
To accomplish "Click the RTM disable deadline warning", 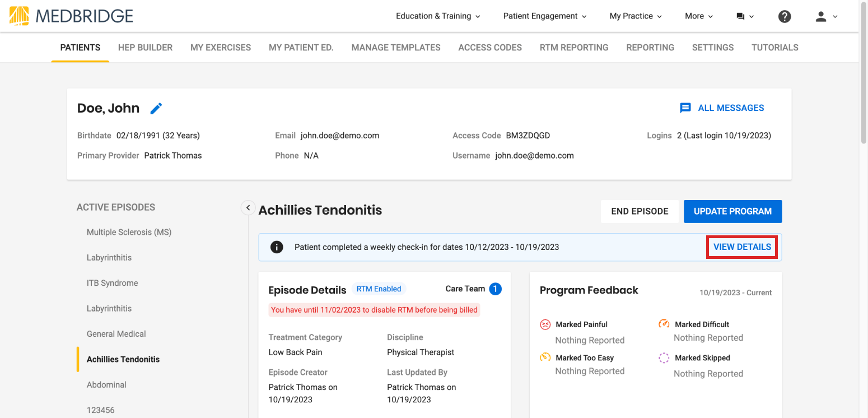I will [x=374, y=310].
